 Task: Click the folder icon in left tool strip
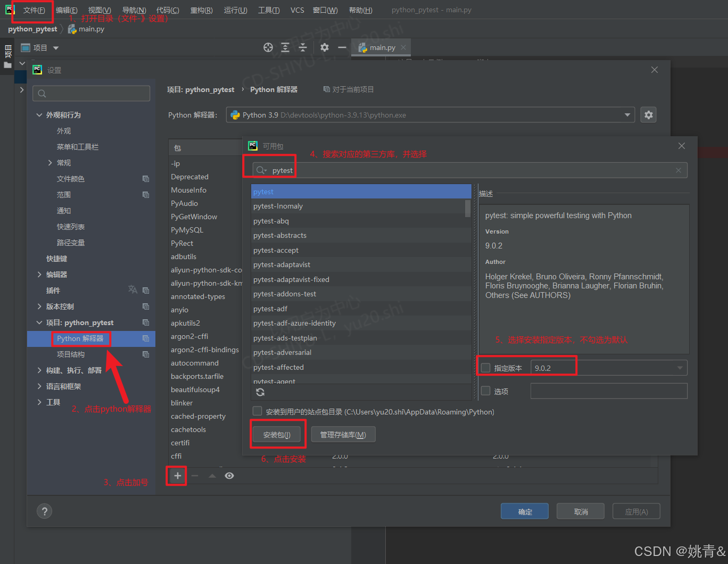tap(7, 65)
